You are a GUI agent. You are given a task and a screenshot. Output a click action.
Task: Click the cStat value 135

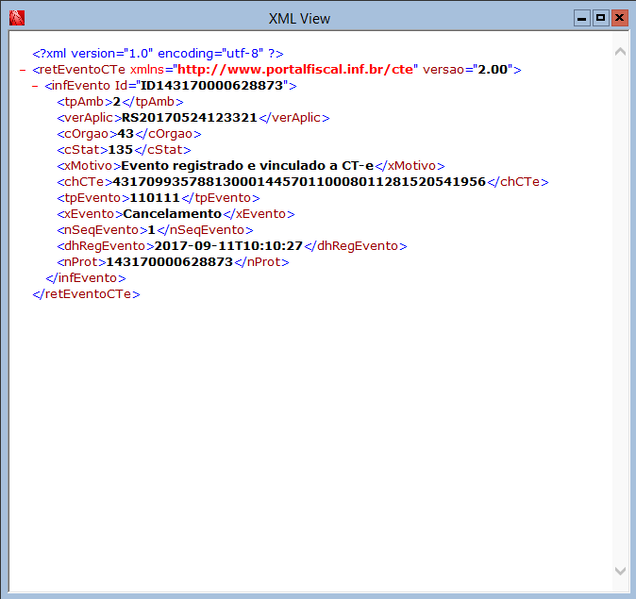[x=120, y=150]
